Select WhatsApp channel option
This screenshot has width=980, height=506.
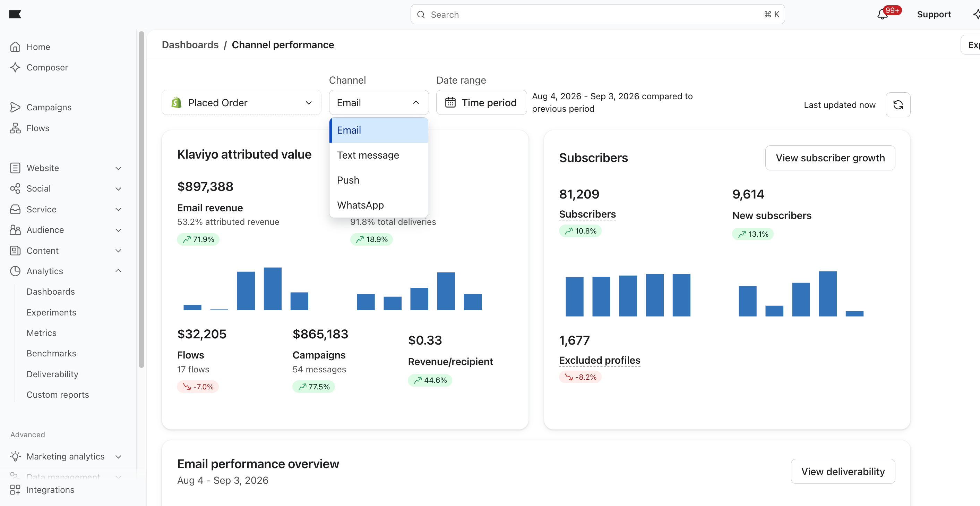pyautogui.click(x=379, y=205)
